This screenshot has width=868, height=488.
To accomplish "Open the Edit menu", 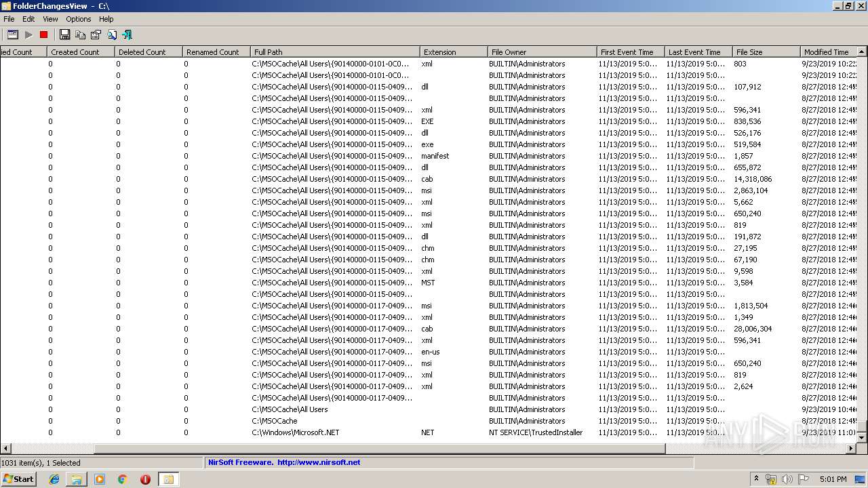I will (28, 19).
